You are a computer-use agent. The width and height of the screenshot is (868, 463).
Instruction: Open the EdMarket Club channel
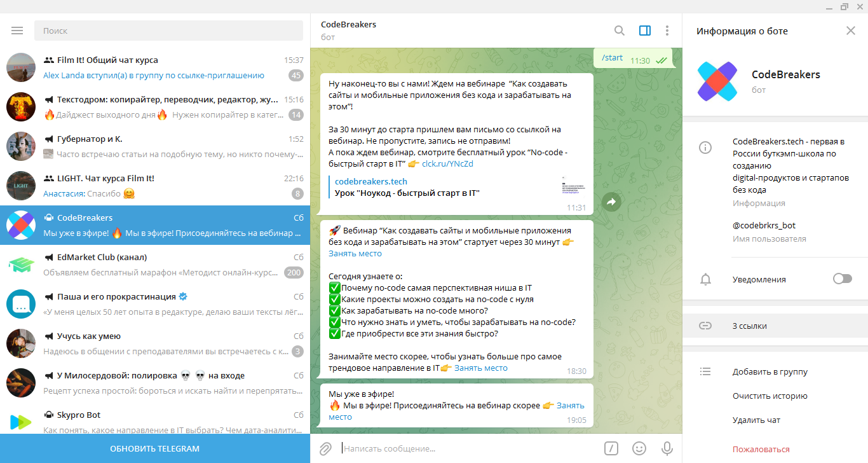[x=155, y=265]
